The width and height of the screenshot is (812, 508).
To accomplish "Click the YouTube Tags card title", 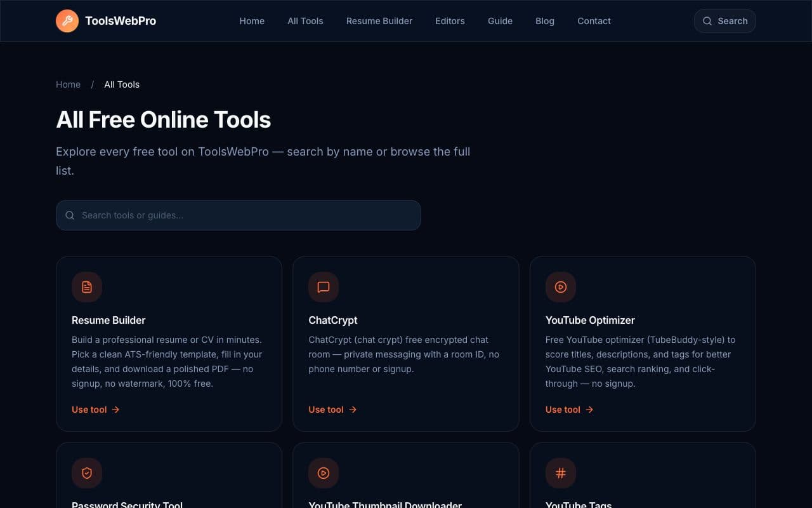I will [x=579, y=504].
